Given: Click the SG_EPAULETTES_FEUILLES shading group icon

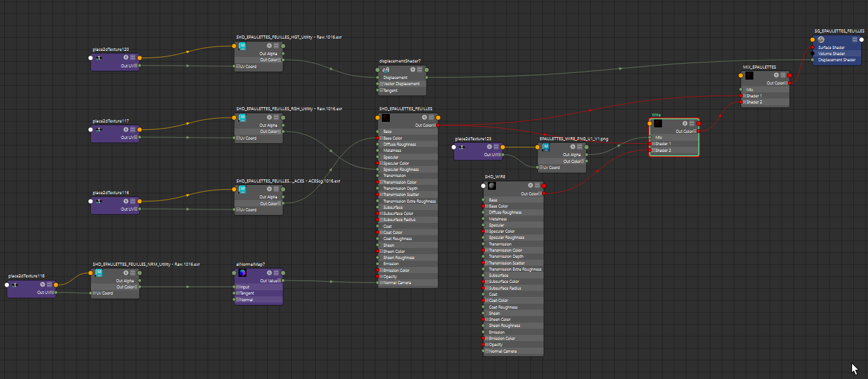Looking at the screenshot, I should [821, 39].
